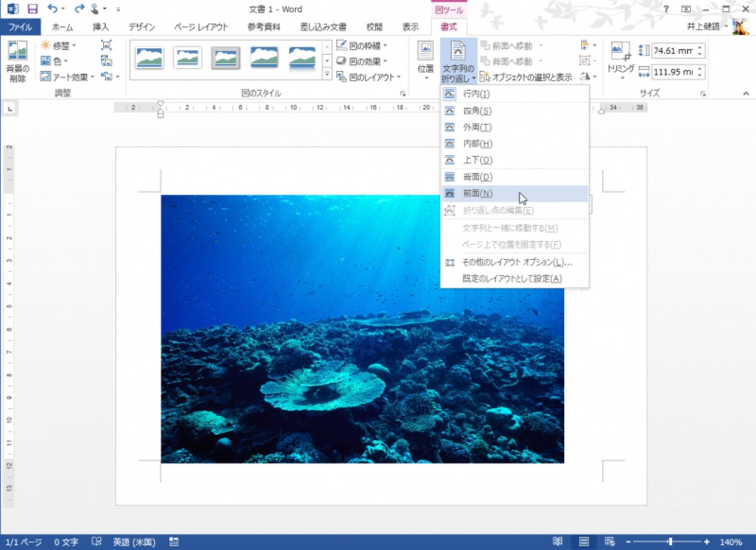Click the zoom out minus button

628,542
